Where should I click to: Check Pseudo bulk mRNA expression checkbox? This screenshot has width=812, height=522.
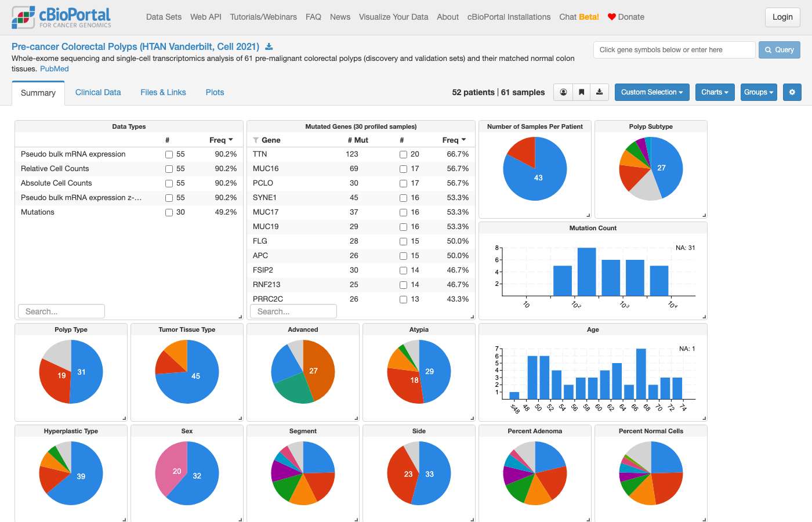169,154
